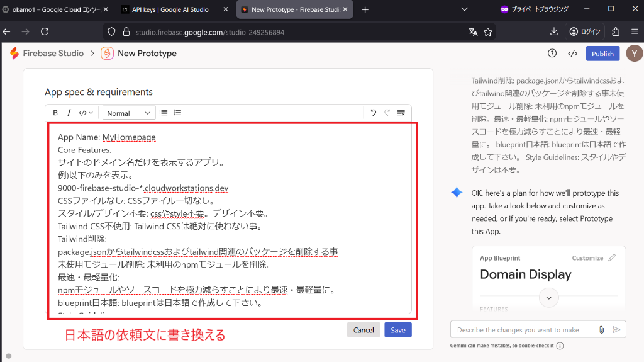Go forward in browser history
The image size is (644, 362).
(x=25, y=31)
